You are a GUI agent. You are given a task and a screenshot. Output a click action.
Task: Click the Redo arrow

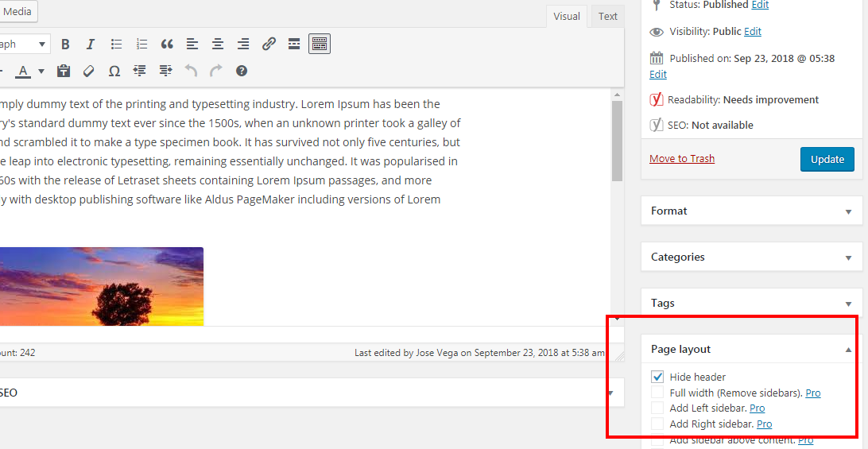216,71
